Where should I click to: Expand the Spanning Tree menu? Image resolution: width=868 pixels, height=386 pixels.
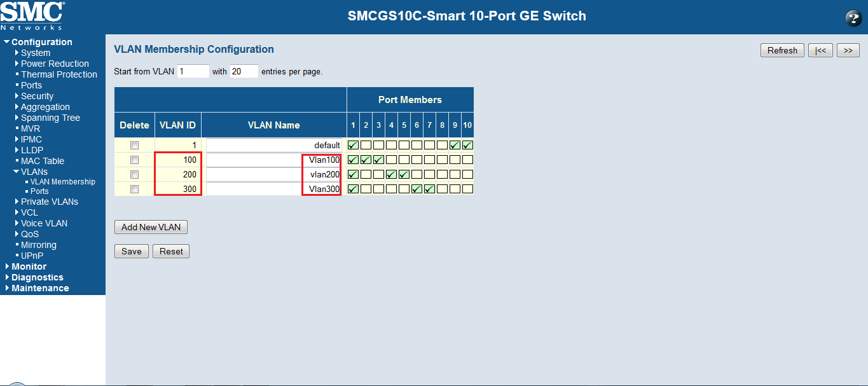point(50,118)
